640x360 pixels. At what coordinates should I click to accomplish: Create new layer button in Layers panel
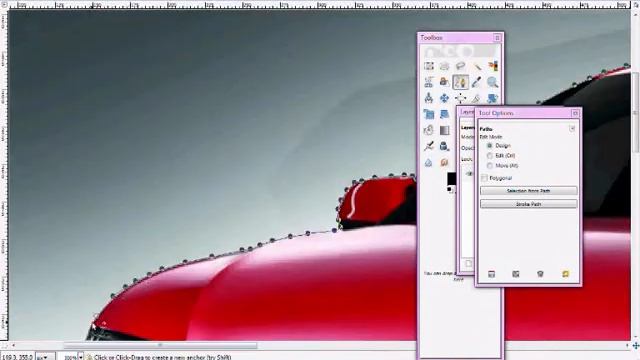(x=469, y=264)
